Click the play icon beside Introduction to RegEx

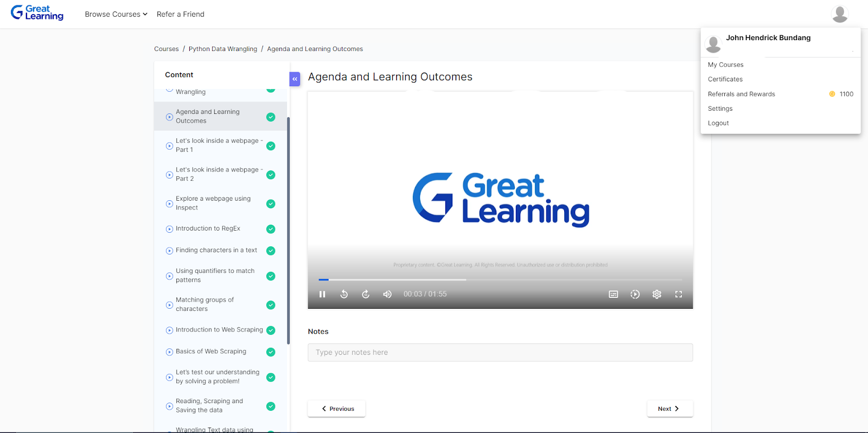[169, 229]
